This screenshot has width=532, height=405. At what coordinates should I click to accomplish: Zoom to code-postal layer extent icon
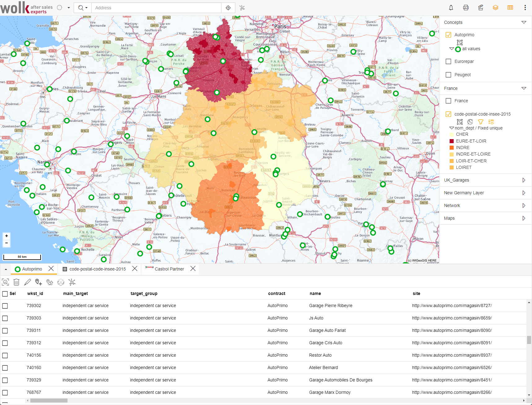pos(460,121)
